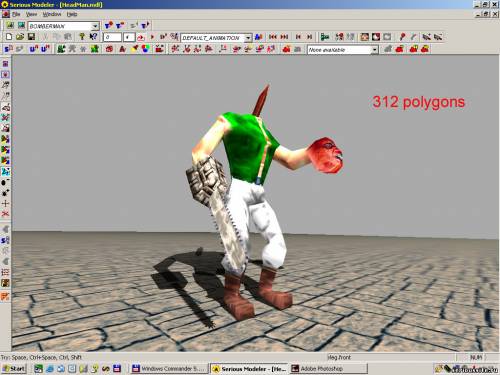Click the RGB color circles icon
Screen dimensions: 500x375
pyautogui.click(x=146, y=49)
